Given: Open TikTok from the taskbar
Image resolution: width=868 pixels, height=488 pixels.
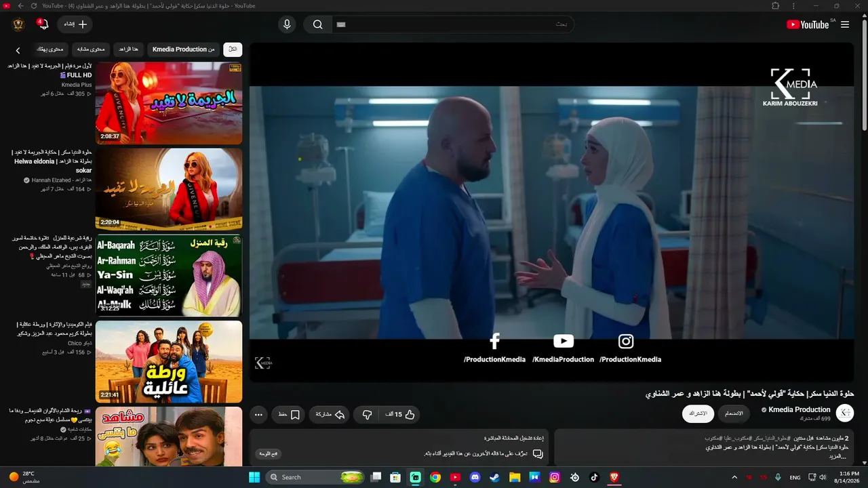Looking at the screenshot, I should pos(595,477).
